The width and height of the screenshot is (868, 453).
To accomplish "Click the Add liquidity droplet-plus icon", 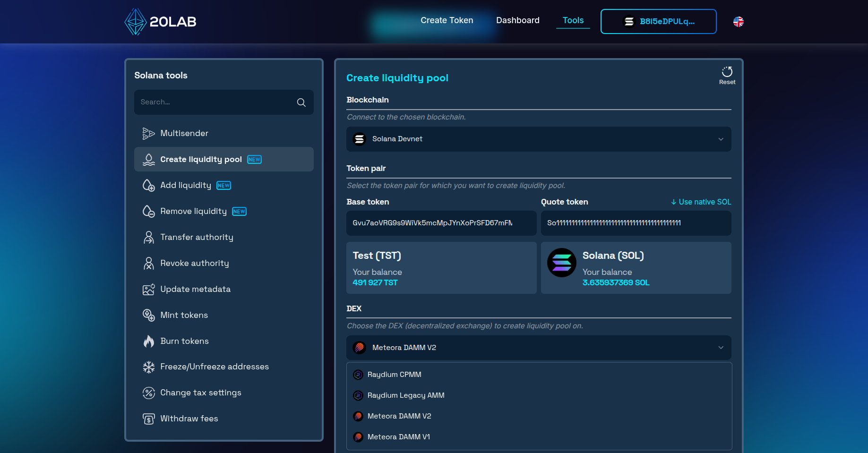I will (x=149, y=186).
